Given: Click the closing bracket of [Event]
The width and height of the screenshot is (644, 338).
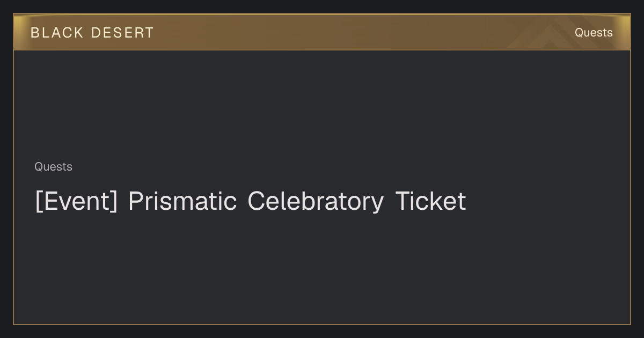Looking at the screenshot, I should [114, 202].
